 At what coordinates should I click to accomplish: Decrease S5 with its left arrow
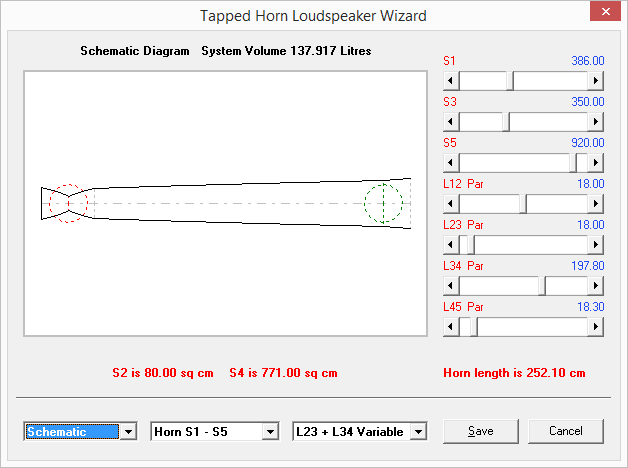451,163
